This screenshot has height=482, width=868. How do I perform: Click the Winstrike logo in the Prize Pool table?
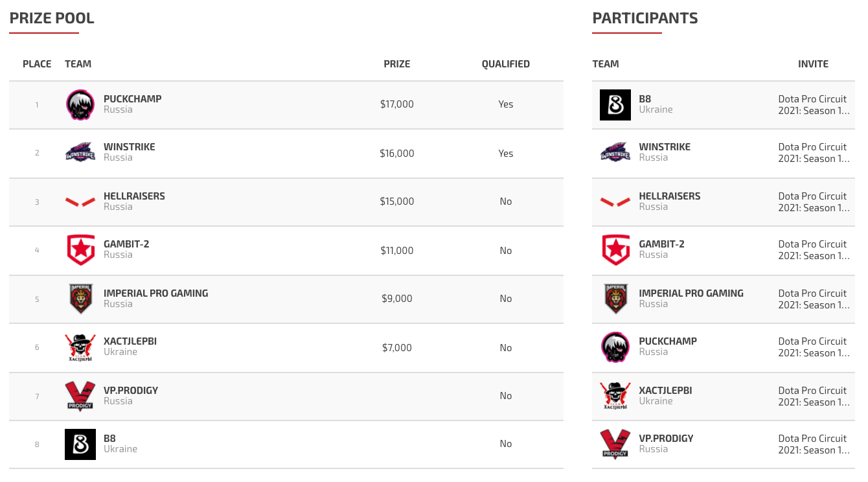[80, 153]
